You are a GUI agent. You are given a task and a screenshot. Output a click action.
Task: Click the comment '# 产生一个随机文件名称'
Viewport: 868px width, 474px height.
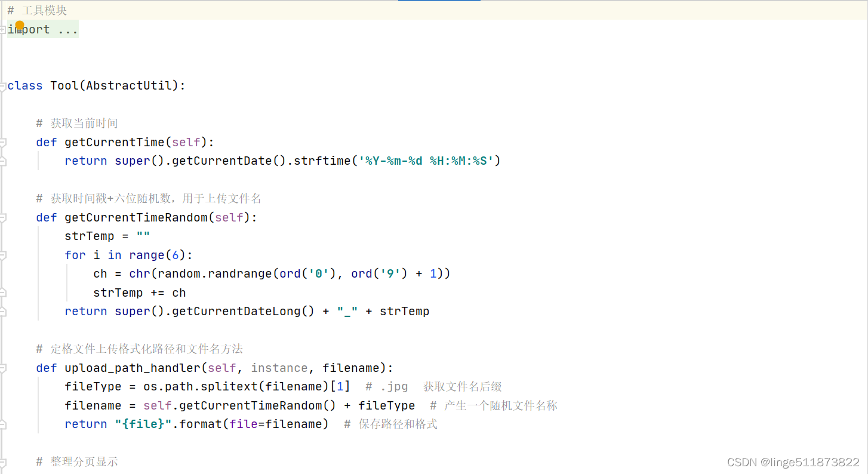tap(494, 405)
